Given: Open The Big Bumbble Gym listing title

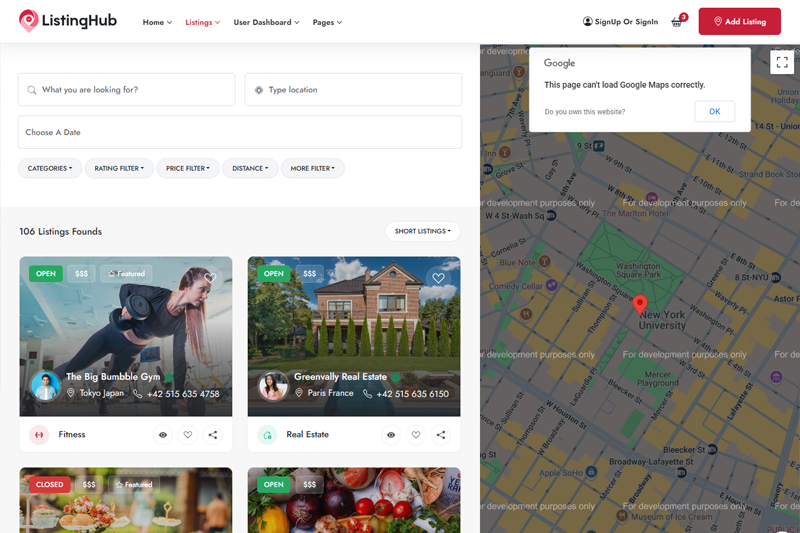Looking at the screenshot, I should pos(113,376).
